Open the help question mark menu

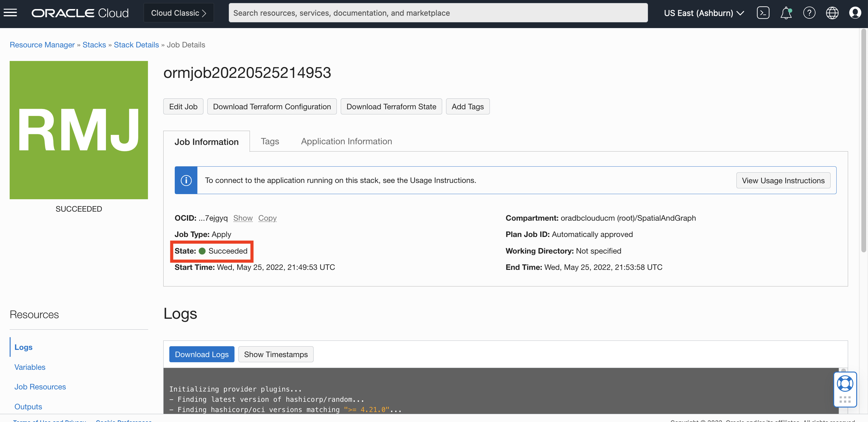tap(809, 13)
